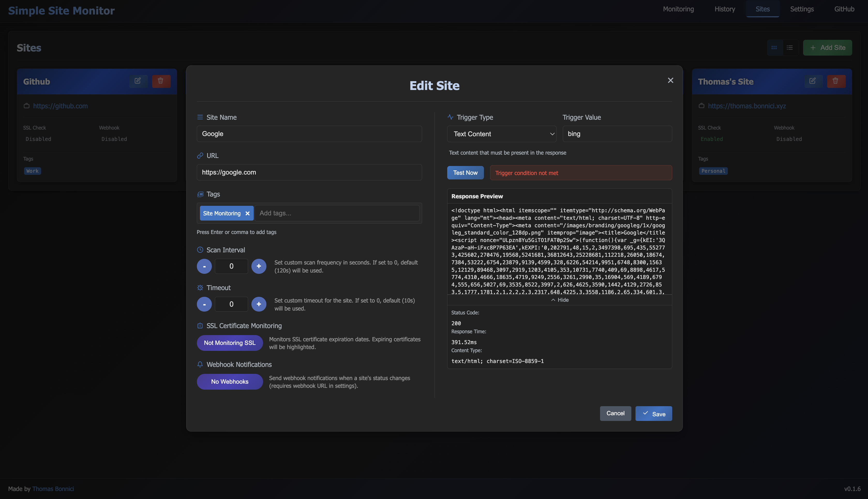868x499 pixels.
Task: Switch to list view of sites
Action: [790, 48]
